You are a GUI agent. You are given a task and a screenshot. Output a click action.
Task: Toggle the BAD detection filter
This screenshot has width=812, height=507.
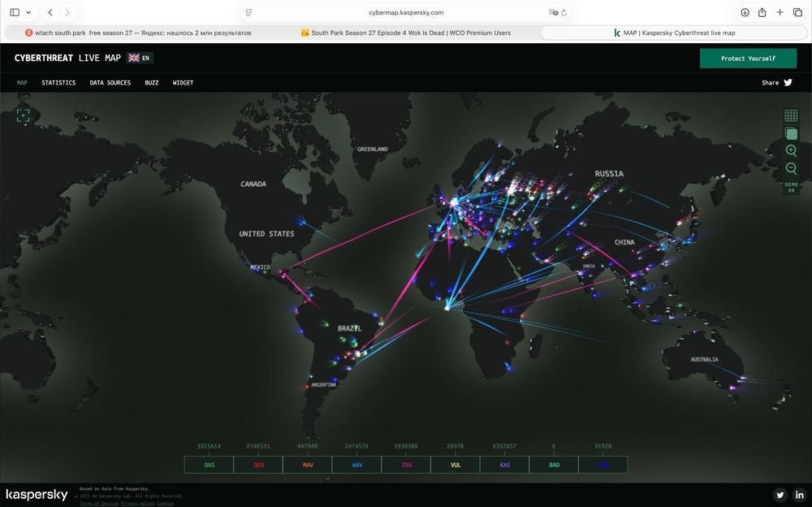click(554, 465)
